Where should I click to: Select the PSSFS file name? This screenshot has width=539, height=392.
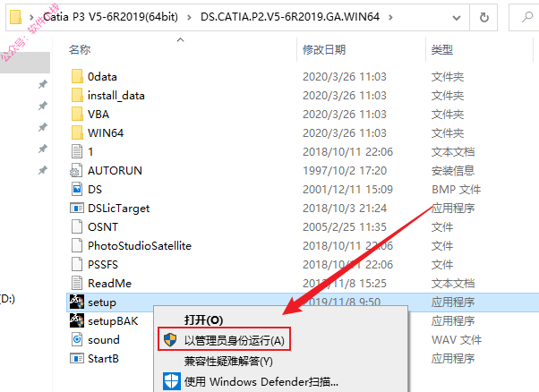[103, 265]
